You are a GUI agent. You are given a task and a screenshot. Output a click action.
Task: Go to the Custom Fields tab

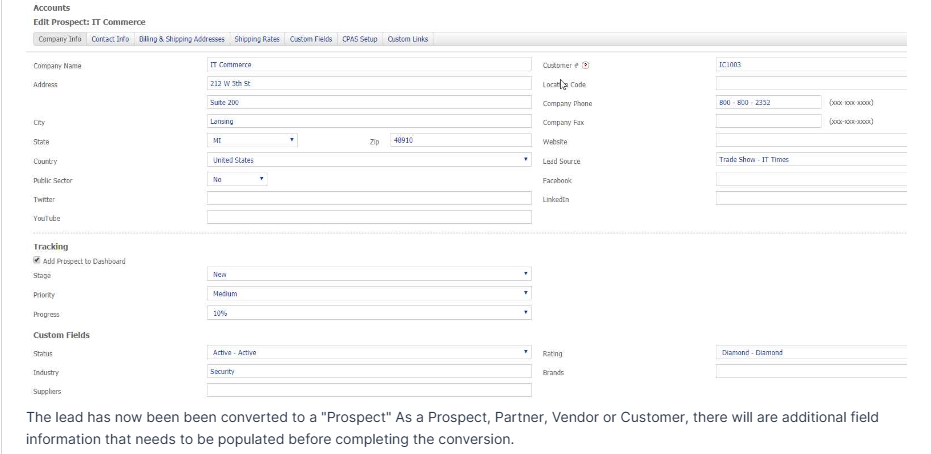pos(311,39)
